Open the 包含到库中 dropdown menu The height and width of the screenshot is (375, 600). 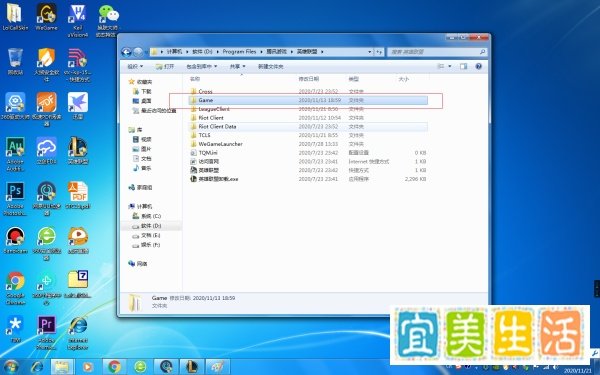tap(202, 66)
